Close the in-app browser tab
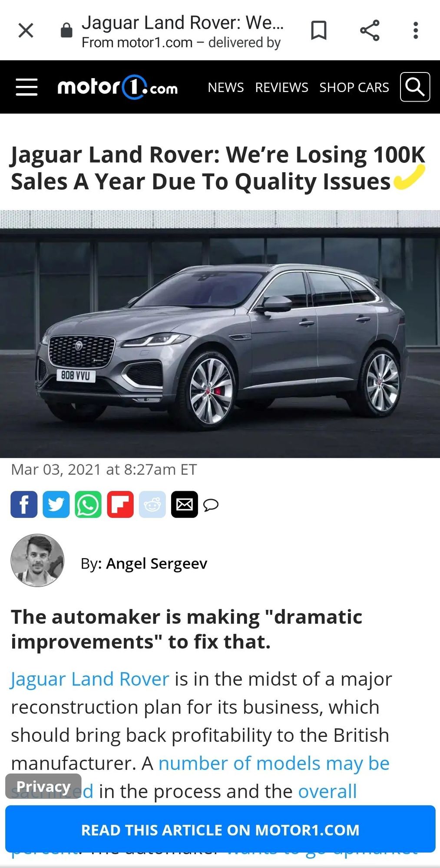This screenshot has width=440, height=868. pos(26,30)
